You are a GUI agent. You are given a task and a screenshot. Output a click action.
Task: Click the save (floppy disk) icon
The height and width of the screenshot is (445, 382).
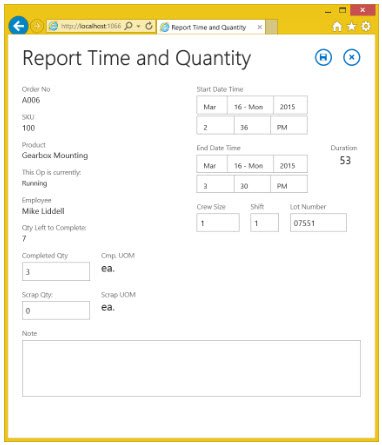click(x=323, y=57)
